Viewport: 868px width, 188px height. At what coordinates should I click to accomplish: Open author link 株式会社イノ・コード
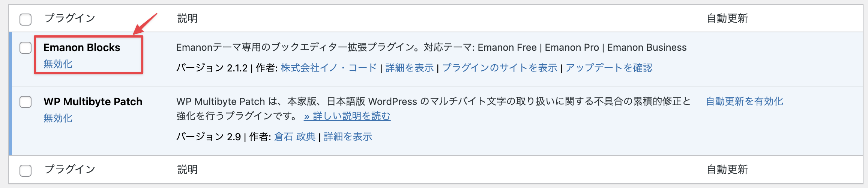[329, 68]
